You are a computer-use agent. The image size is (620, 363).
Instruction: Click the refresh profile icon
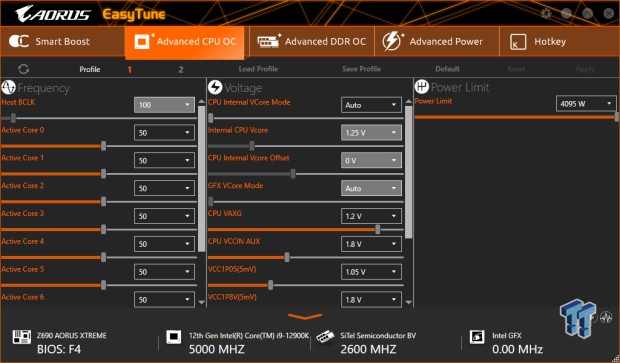(23, 69)
